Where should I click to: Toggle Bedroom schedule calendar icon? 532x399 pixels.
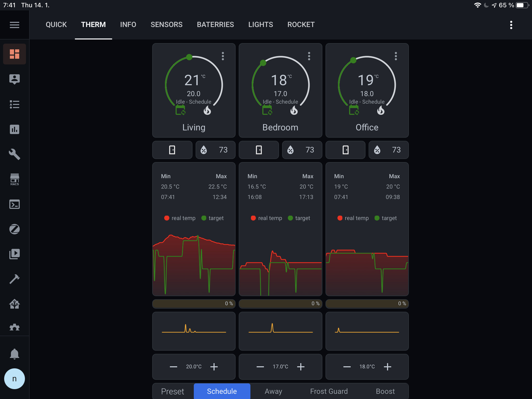pos(267,111)
